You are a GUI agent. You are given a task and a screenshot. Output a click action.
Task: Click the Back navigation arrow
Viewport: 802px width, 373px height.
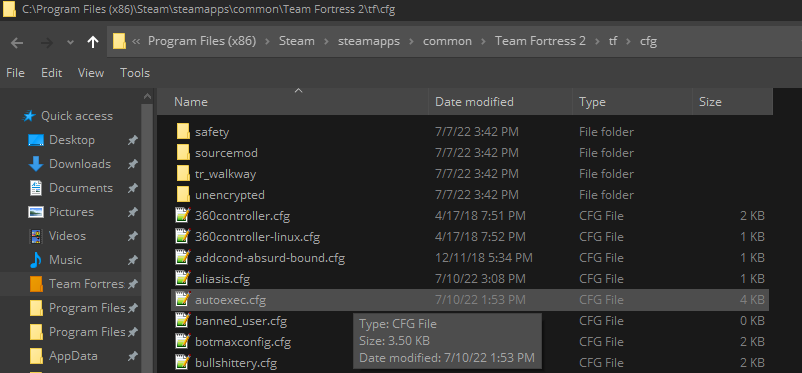17,42
